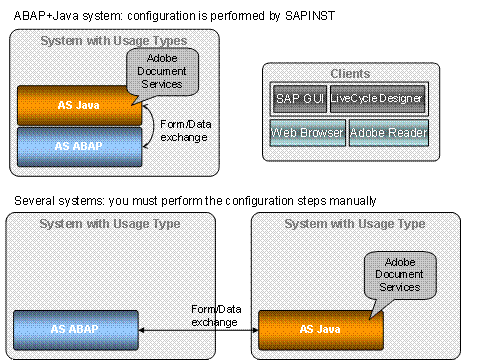480x360 pixels.
Task: Click the 'Clients' heading text
Action: pos(350,74)
